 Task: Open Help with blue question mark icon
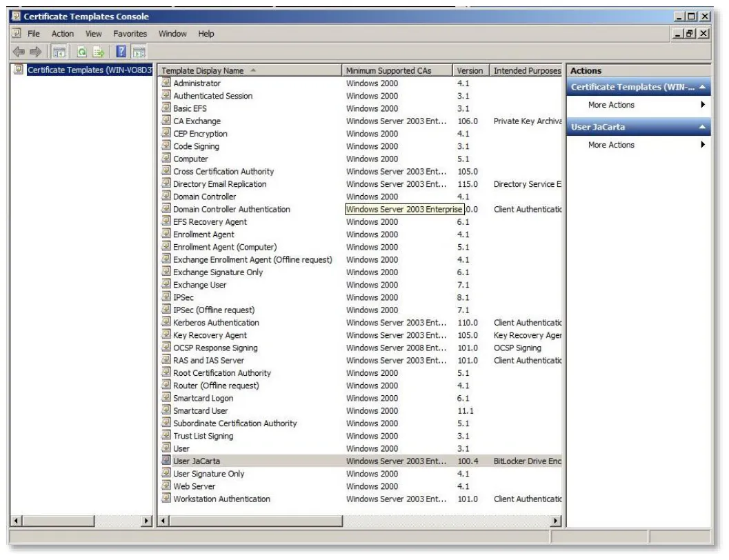[121, 52]
